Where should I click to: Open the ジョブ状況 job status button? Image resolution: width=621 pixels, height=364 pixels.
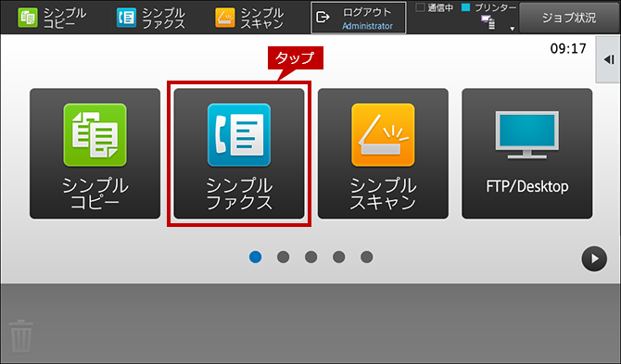point(569,18)
